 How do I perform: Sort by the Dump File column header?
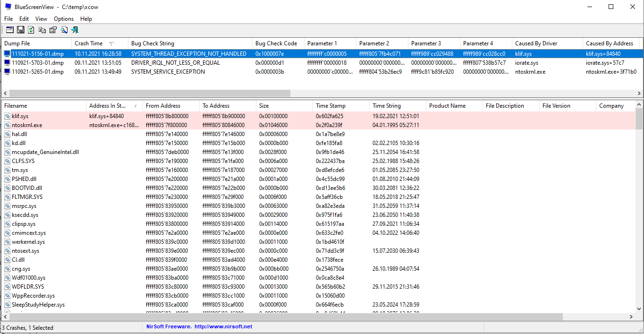tap(36, 43)
